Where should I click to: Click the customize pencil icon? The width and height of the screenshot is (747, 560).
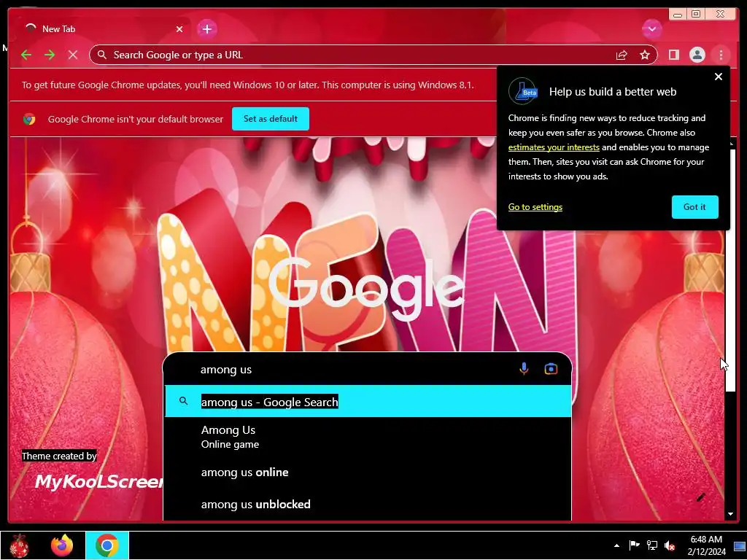point(700,497)
